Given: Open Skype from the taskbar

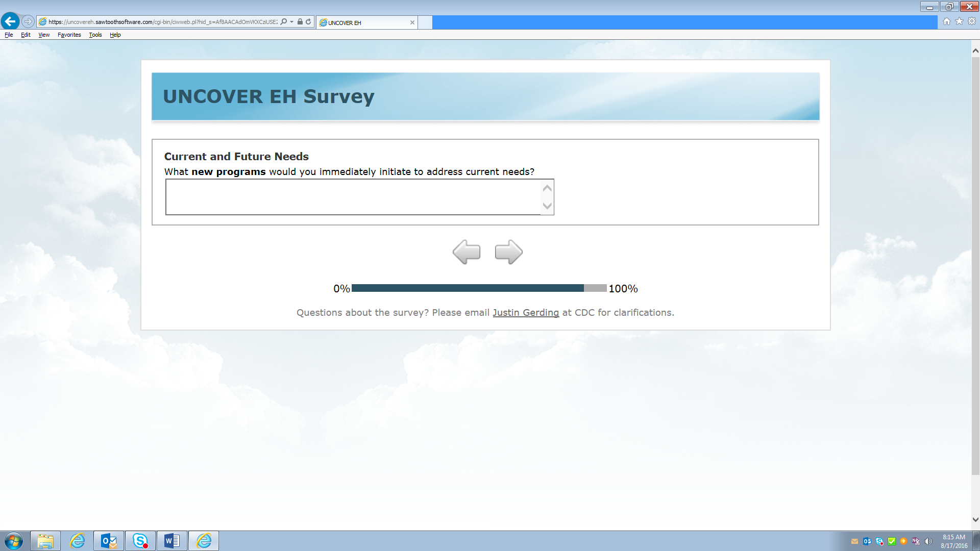Looking at the screenshot, I should tap(140, 541).
